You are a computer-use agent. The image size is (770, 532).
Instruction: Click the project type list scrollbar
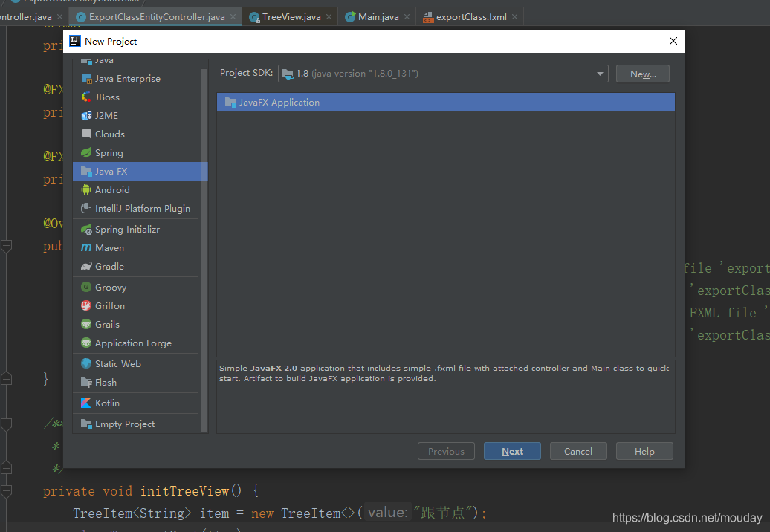point(204,250)
